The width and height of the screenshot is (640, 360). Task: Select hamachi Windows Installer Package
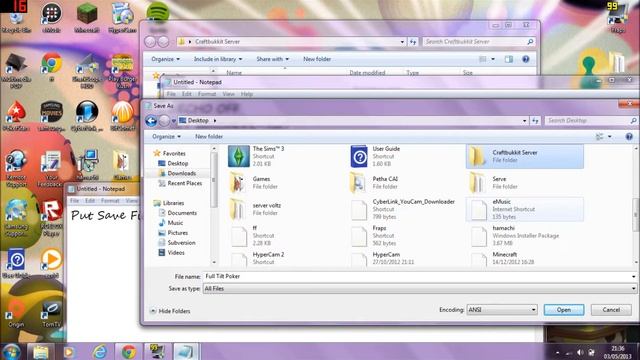pos(515,236)
